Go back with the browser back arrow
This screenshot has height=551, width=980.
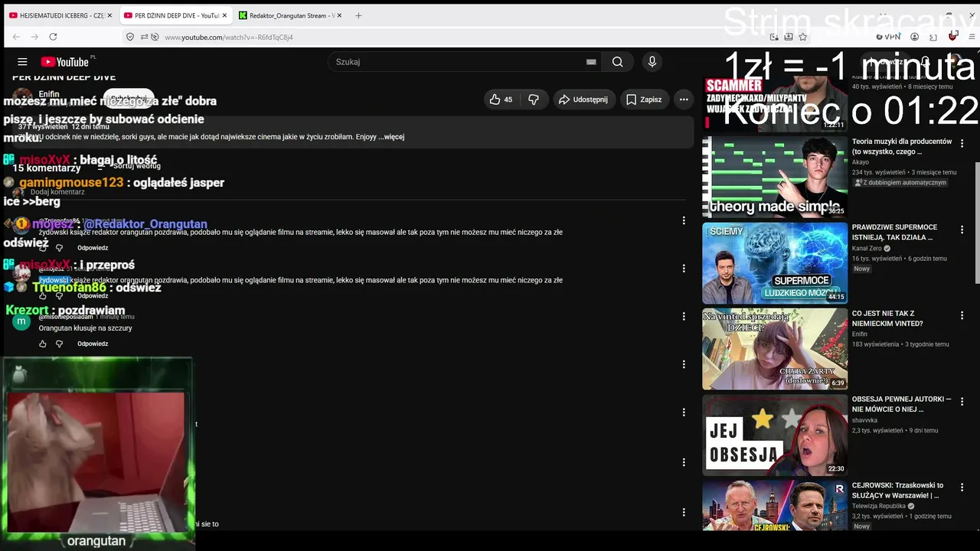[x=16, y=37]
